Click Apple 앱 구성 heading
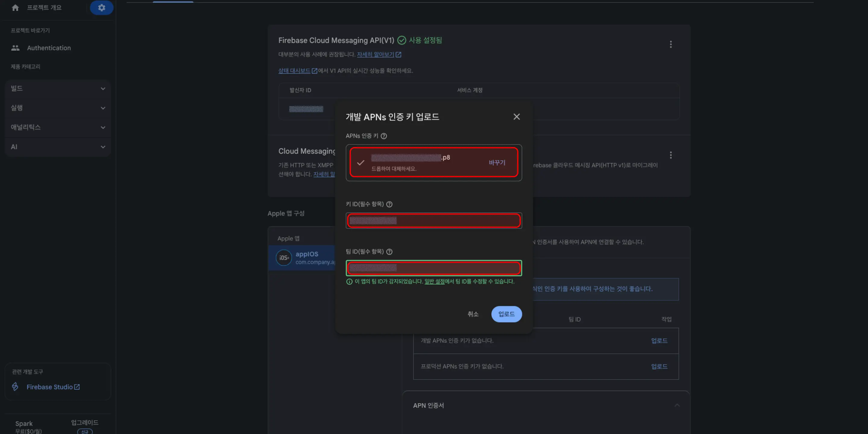The image size is (868, 434). tap(286, 213)
